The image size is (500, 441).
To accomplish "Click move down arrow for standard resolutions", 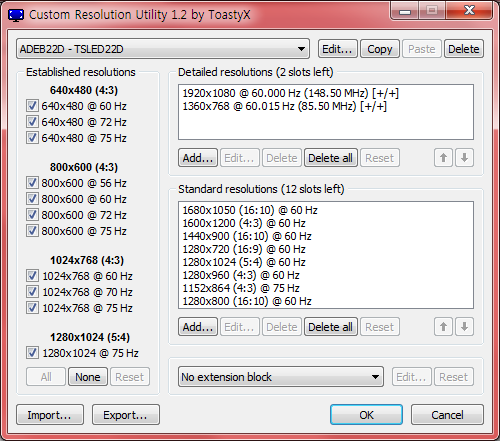I will coord(464,327).
